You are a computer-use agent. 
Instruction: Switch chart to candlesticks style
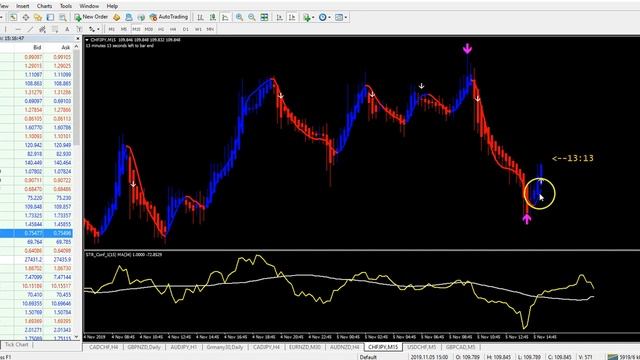213,17
